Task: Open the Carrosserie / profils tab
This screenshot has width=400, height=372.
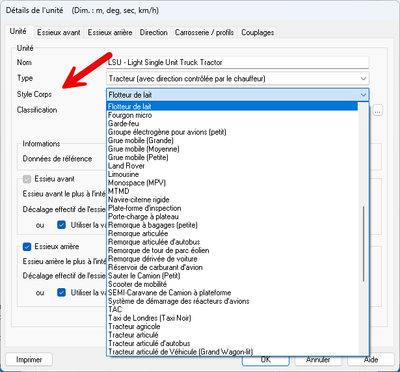Action: click(204, 32)
